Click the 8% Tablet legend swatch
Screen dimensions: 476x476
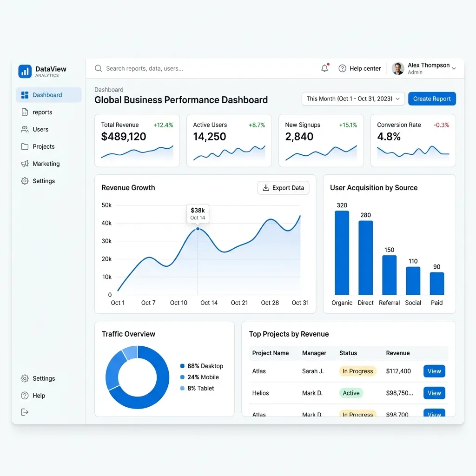(182, 388)
